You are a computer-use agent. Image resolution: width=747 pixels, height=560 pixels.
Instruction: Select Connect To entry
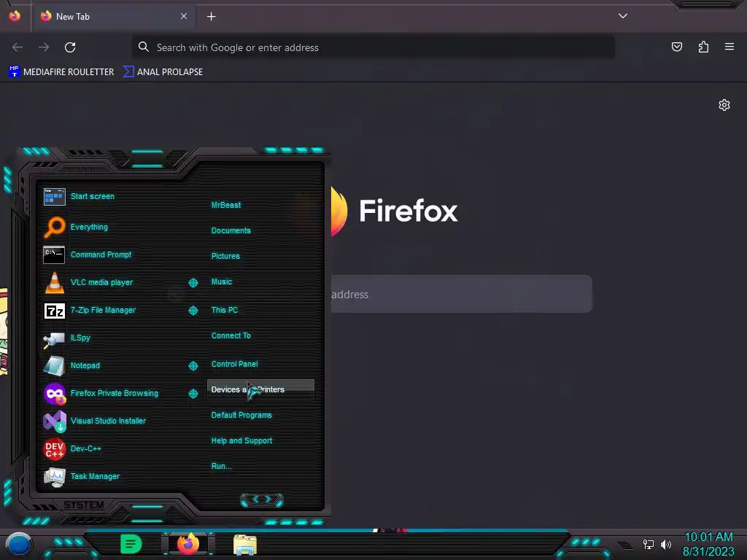pyautogui.click(x=231, y=335)
